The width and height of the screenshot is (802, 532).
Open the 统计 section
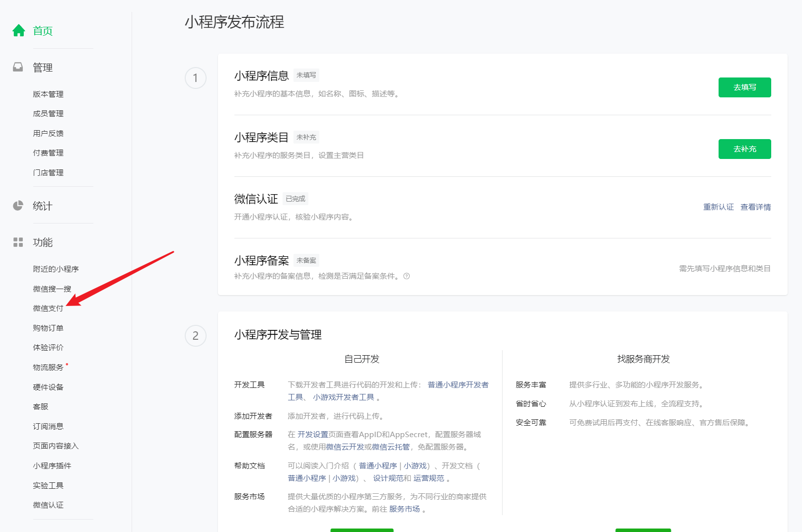pos(43,206)
